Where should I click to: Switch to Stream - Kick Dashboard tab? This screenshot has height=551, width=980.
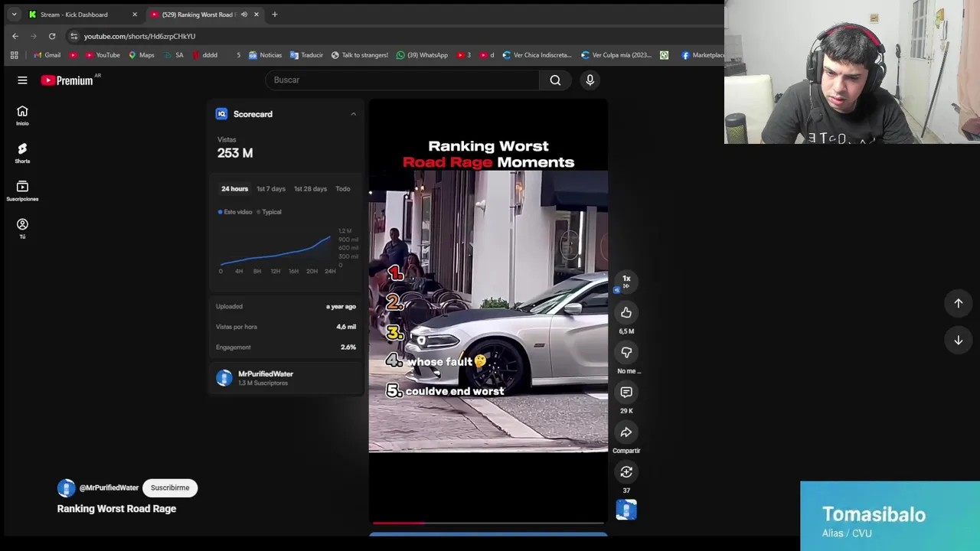point(74,15)
